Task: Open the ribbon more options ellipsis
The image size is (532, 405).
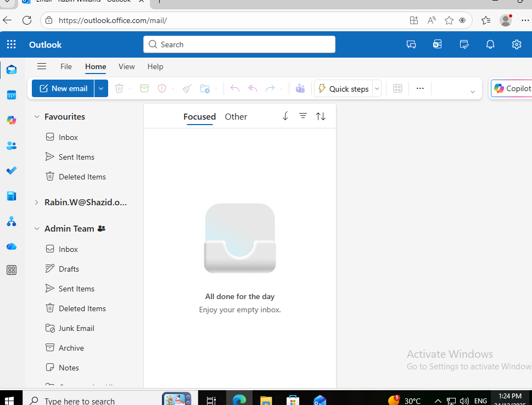Action: [420, 88]
